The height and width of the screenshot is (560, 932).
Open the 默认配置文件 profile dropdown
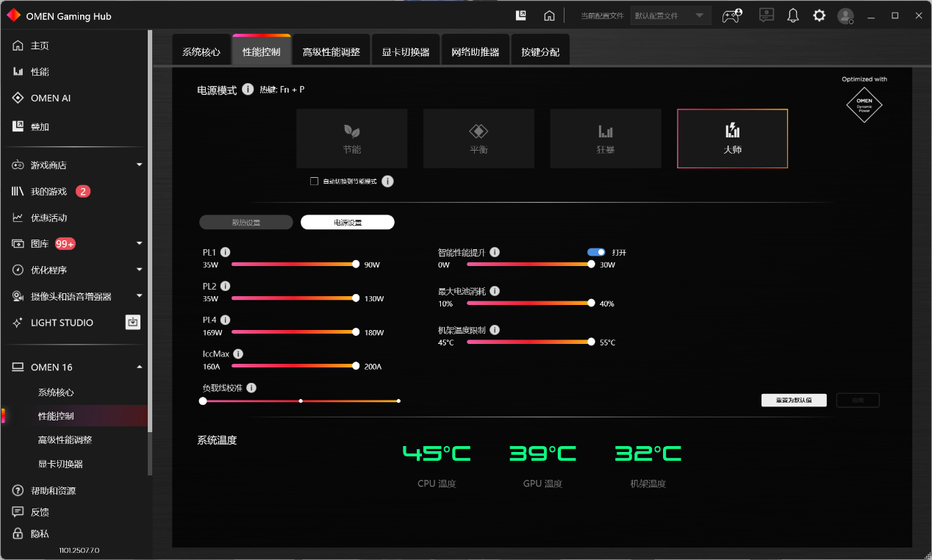pos(670,15)
